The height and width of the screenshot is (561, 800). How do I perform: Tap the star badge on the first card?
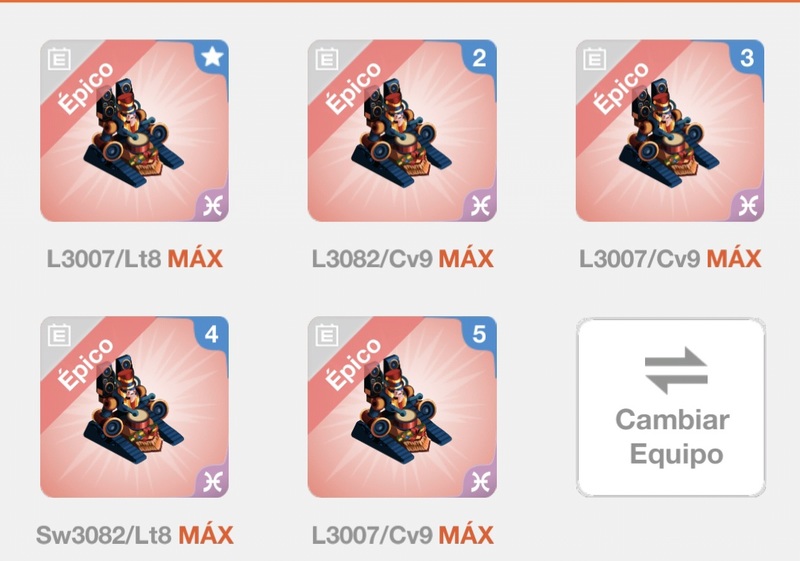point(212,57)
